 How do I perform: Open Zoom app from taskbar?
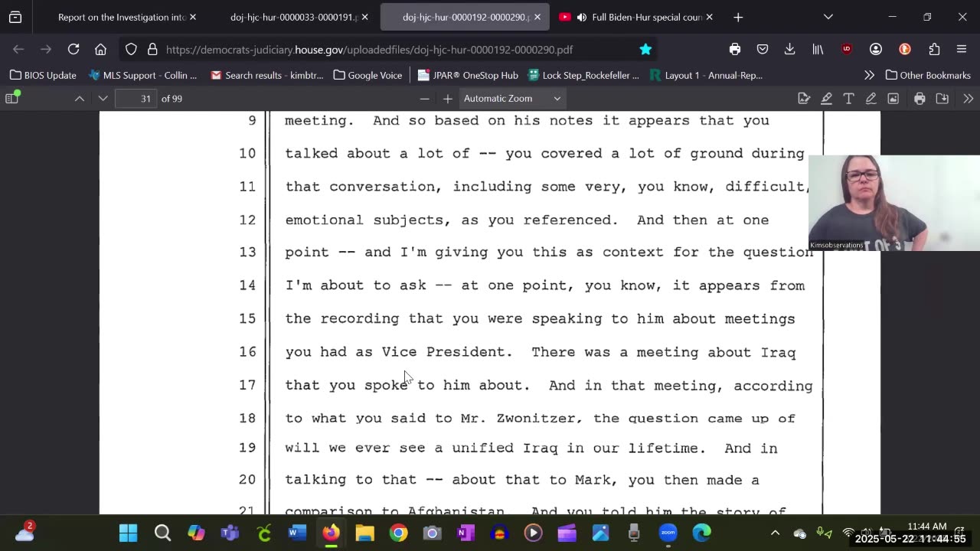point(668,533)
